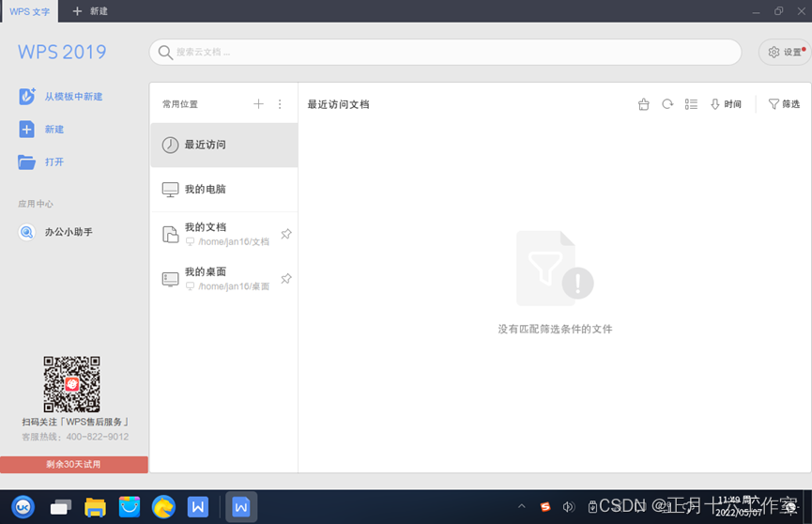
Task: Click the pinned WPS Writer taskbar icon
Action: pos(198,507)
